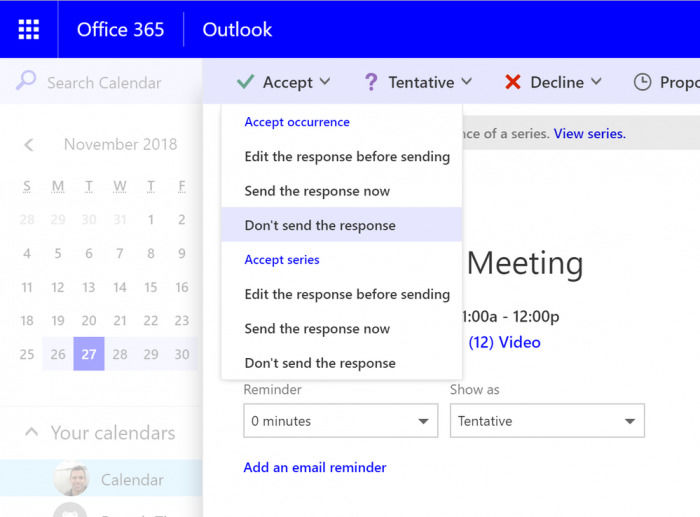
Task: Click the Office 365 title
Action: click(121, 29)
